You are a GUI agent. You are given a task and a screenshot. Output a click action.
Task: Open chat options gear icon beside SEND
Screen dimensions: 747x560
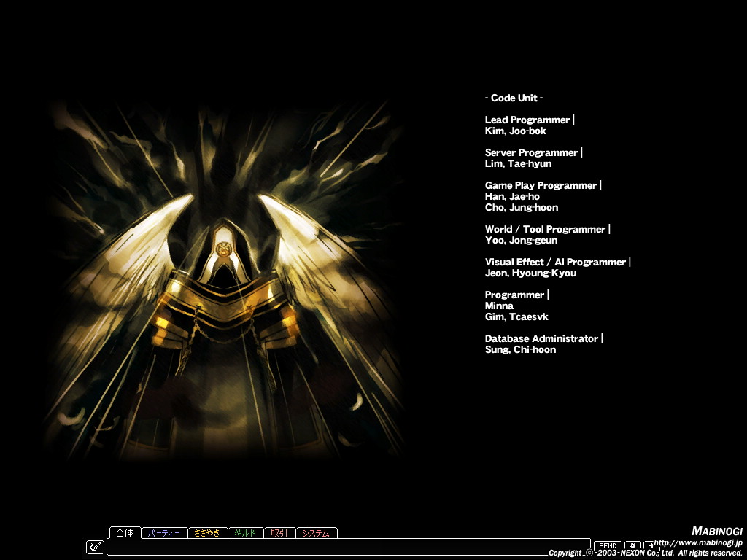(x=632, y=545)
